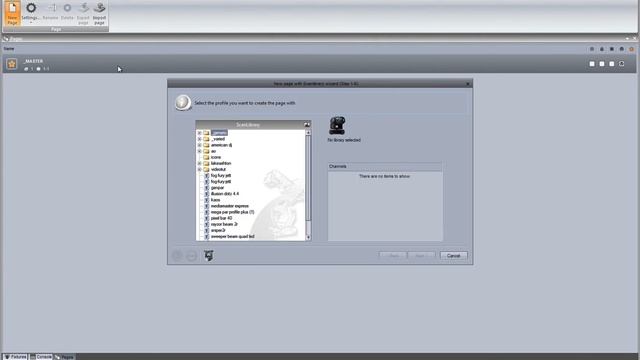The image size is (640, 360).
Task: Click the disabled Next button in the wizard
Action: click(x=421, y=256)
